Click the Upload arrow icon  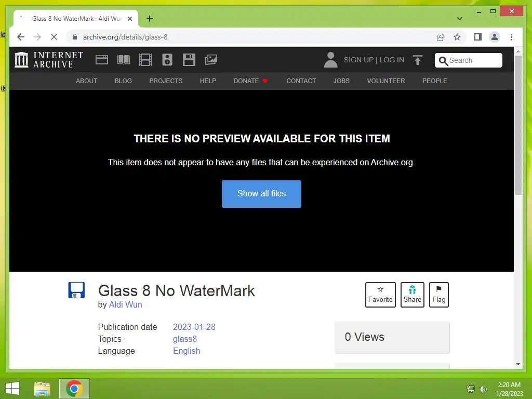418,60
